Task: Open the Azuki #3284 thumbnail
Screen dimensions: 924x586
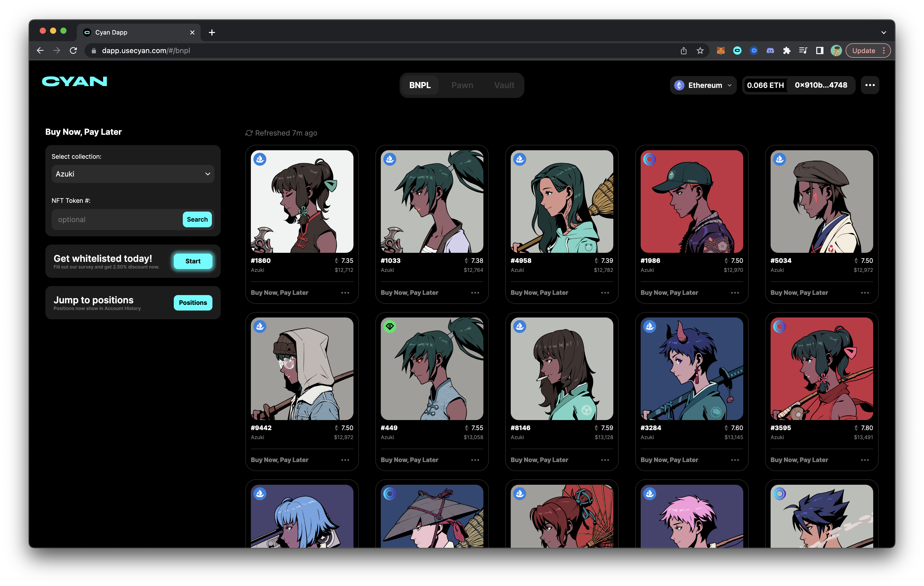Action: (691, 369)
